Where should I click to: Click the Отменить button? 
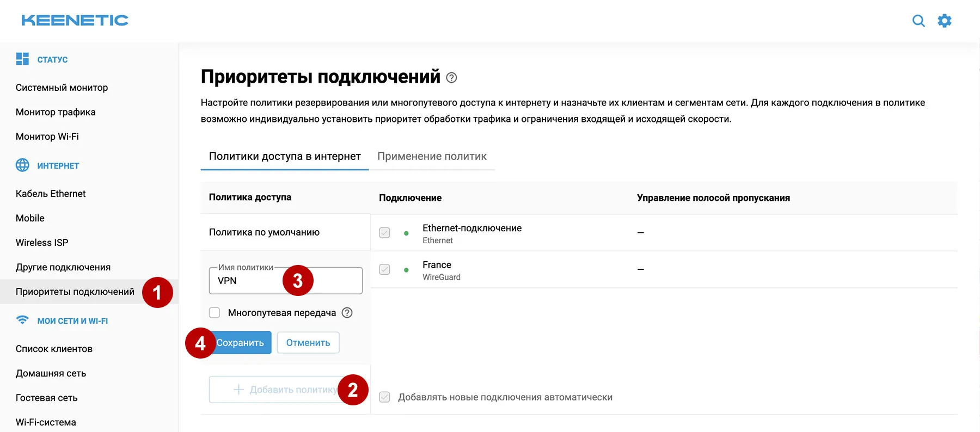click(308, 343)
